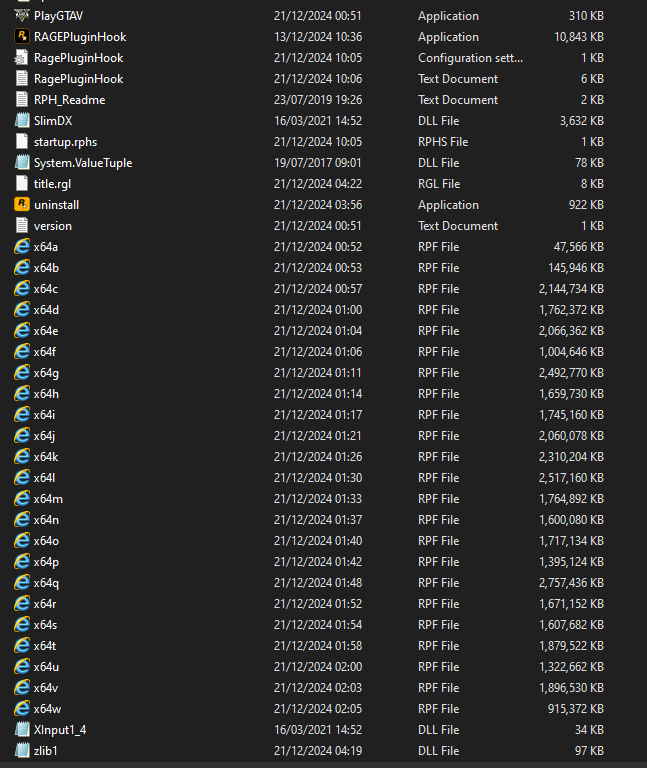Click the size value 915,372 KB
Screen dimensions: 647x768
point(576,709)
